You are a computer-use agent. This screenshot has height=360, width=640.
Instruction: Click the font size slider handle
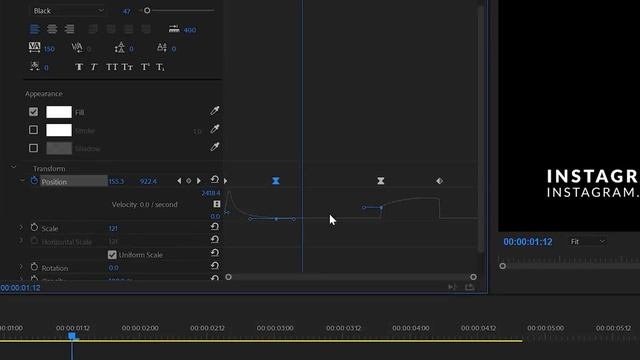point(147,10)
